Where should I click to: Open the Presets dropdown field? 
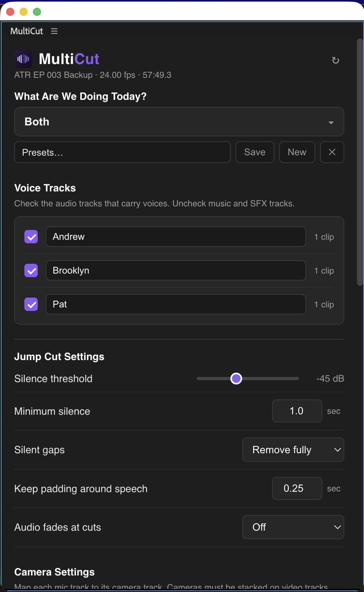coord(122,152)
